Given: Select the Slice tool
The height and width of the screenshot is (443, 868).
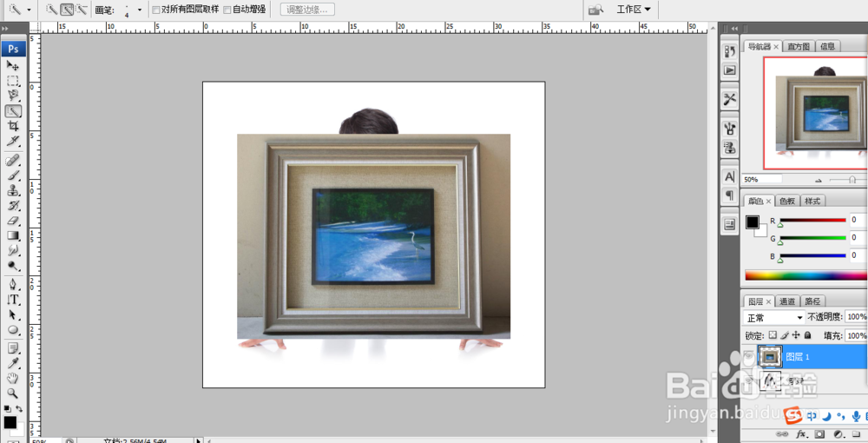Looking at the screenshot, I should [x=13, y=141].
